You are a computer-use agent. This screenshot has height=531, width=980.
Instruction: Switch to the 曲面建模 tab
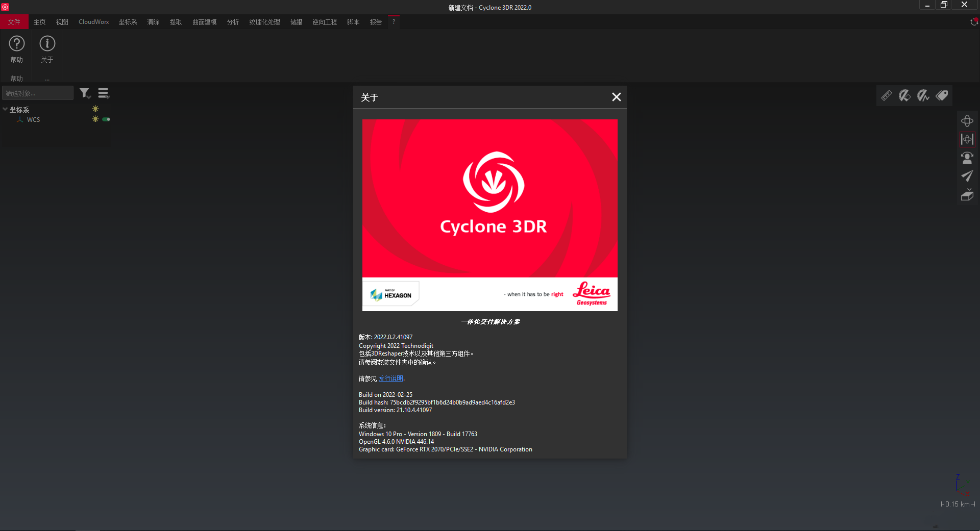point(205,22)
